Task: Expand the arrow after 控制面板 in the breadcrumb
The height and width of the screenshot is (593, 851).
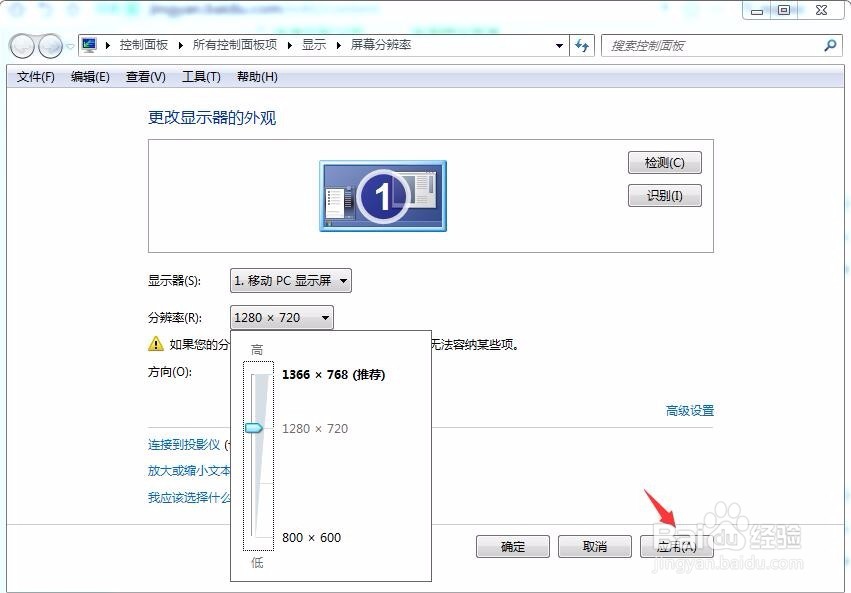Action: tap(181, 46)
